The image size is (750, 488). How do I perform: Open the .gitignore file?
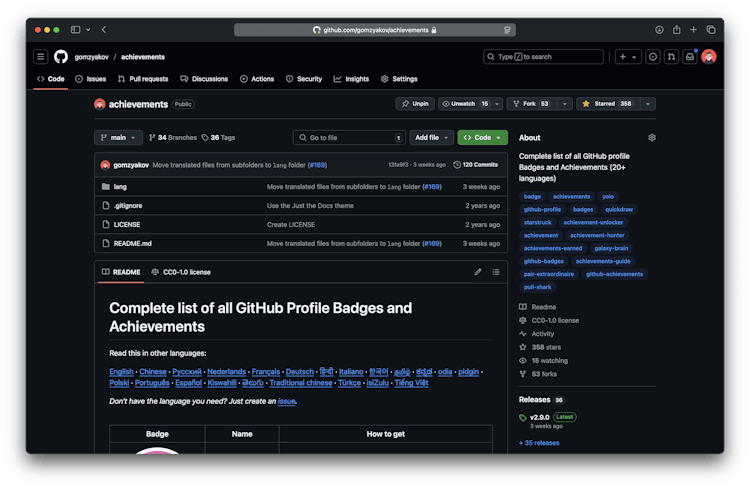click(x=128, y=206)
